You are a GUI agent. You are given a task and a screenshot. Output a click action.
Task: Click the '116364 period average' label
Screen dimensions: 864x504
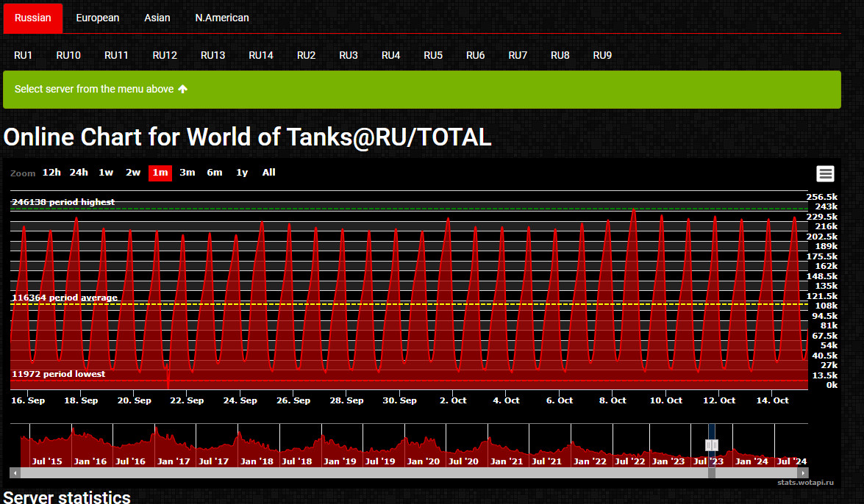[65, 298]
